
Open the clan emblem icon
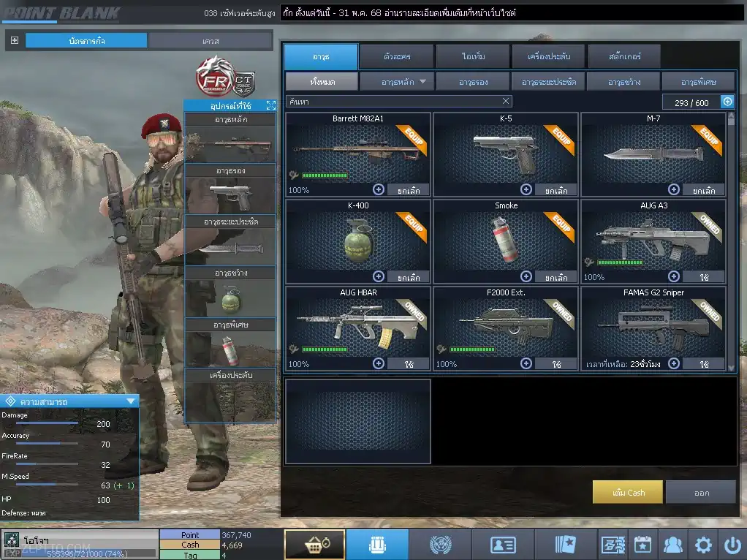pos(440,544)
